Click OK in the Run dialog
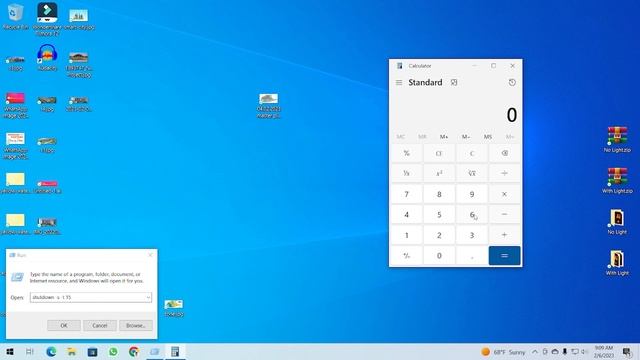 tap(64, 325)
